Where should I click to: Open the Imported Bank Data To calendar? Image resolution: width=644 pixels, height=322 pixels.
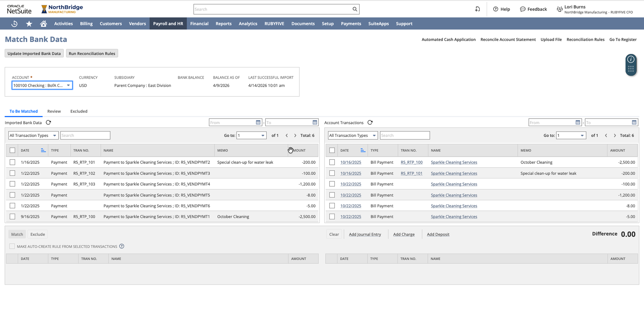click(x=315, y=123)
